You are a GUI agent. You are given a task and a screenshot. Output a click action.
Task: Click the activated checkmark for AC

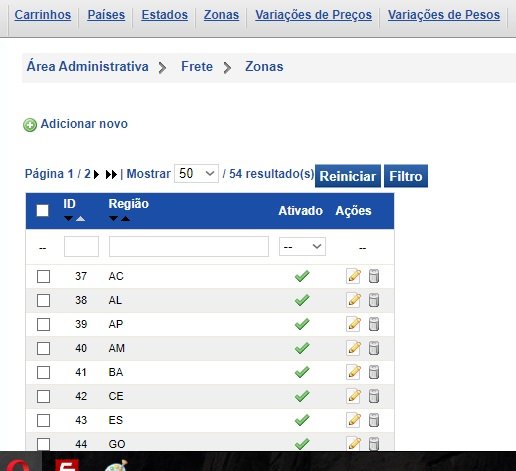(x=302, y=276)
